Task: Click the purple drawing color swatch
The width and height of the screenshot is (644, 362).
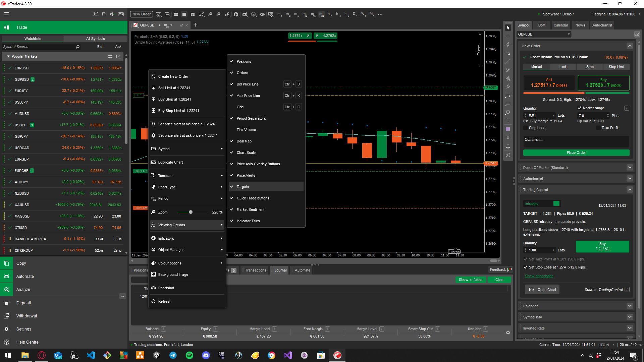Action: pos(508,129)
